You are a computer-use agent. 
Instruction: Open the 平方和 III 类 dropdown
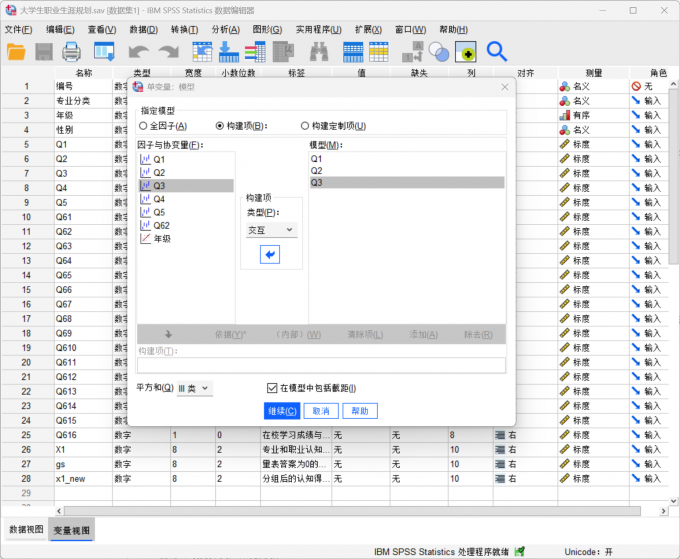(195, 388)
